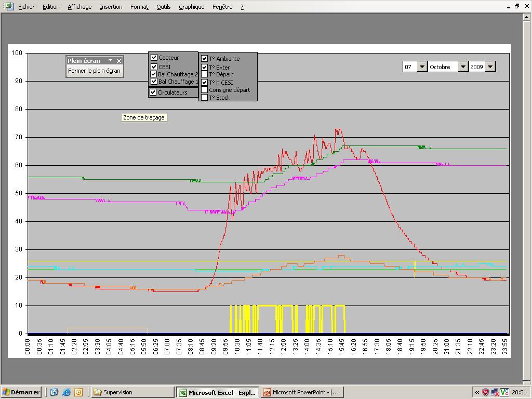532x399 pixels.
Task: Launch Internet Explorer from quick launch
Action: [x=66, y=392]
